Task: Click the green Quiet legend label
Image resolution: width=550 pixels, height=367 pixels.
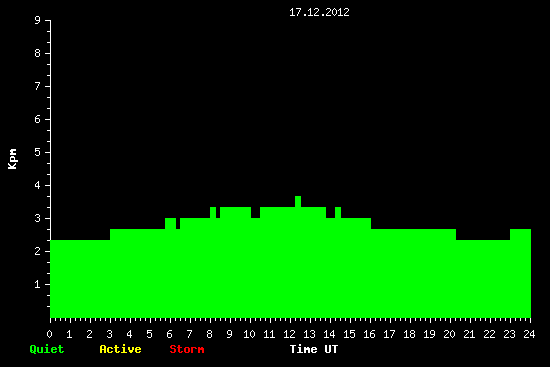Action: 47,349
